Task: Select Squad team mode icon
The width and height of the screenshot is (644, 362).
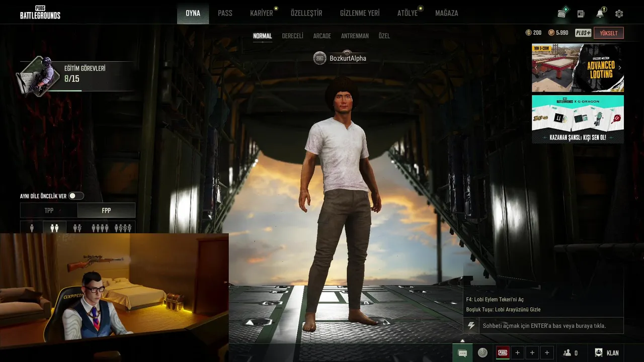Action: [x=100, y=228]
